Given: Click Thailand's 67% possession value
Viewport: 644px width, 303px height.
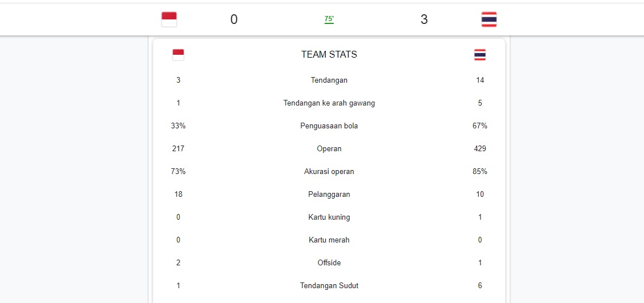Looking at the screenshot, I should pos(480,126).
